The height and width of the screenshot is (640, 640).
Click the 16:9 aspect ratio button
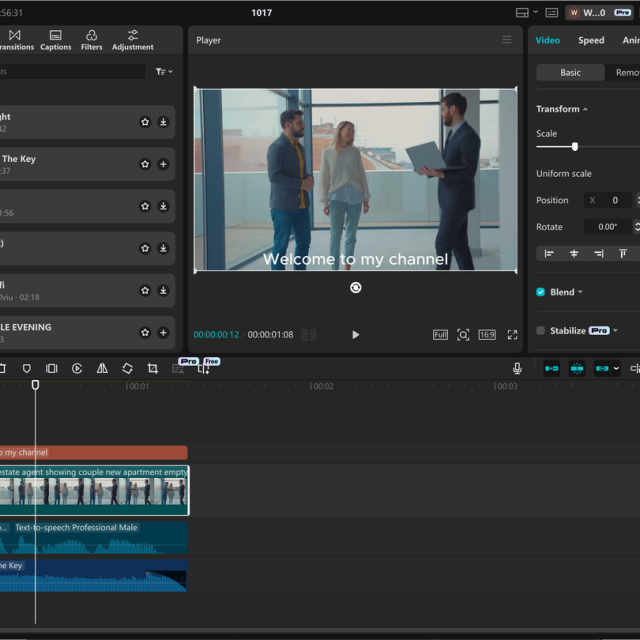click(x=487, y=335)
